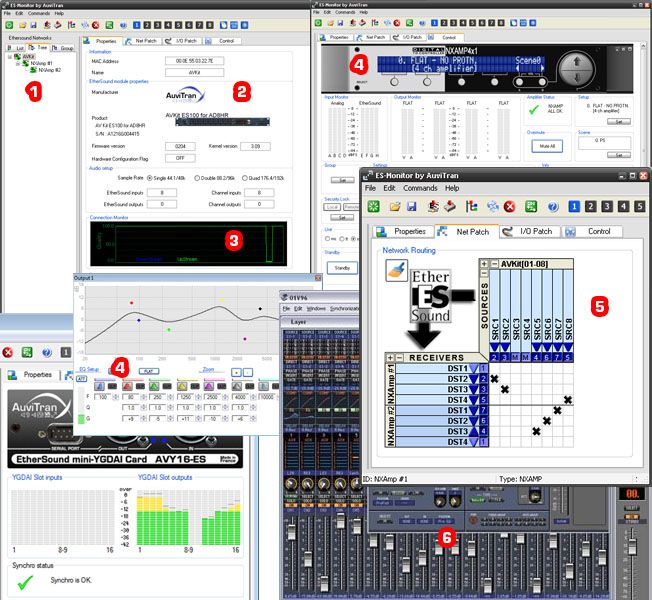The image size is (652, 600).
Task: Click the FLAT button in Output 1 EQ window
Action: click(x=149, y=371)
